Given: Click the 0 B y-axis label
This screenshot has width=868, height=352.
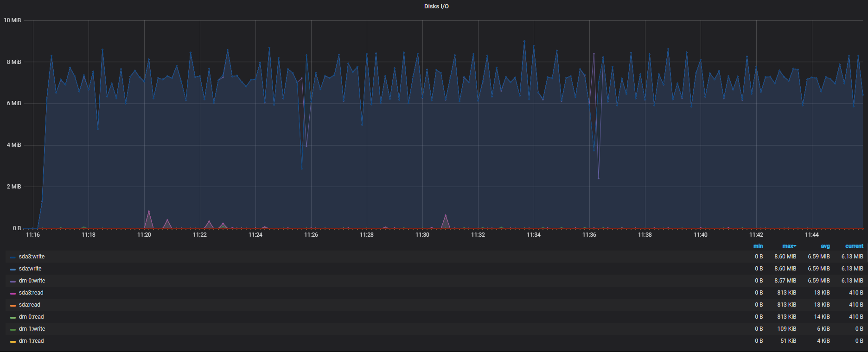Looking at the screenshot, I should (x=17, y=228).
